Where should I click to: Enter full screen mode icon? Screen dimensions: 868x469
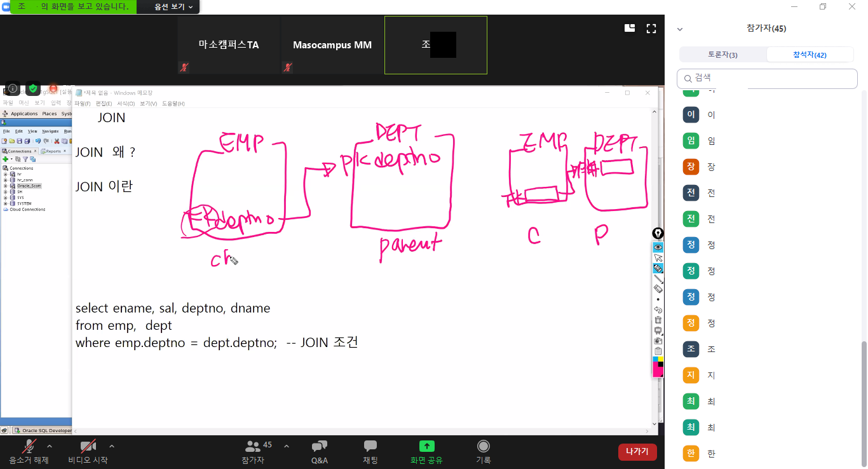(651, 28)
